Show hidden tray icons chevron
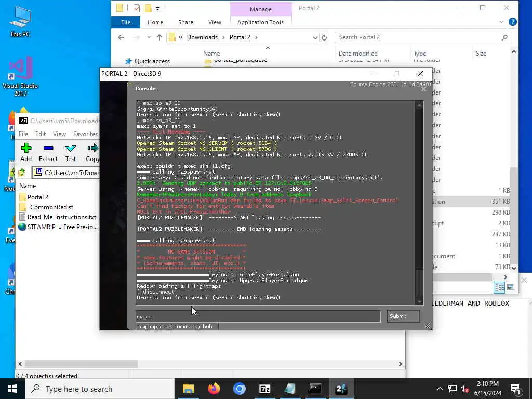The image size is (532, 399). point(440,389)
